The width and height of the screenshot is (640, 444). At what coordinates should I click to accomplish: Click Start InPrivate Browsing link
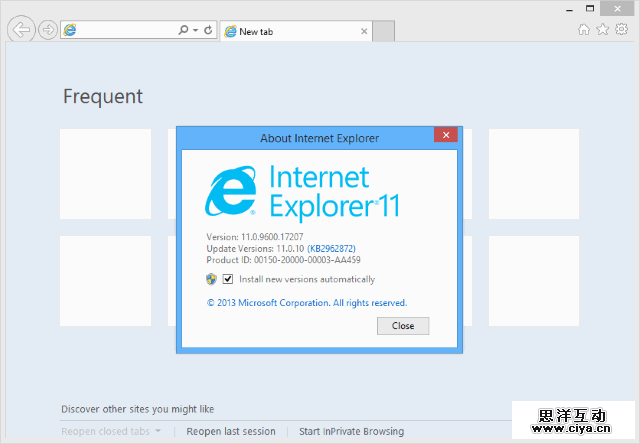coord(351,431)
